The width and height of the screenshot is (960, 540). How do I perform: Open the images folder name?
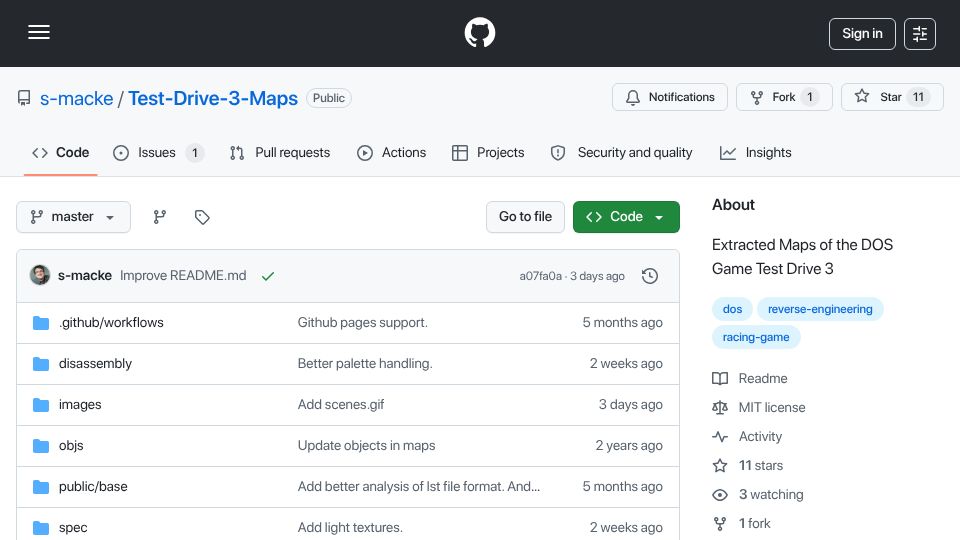(80, 405)
